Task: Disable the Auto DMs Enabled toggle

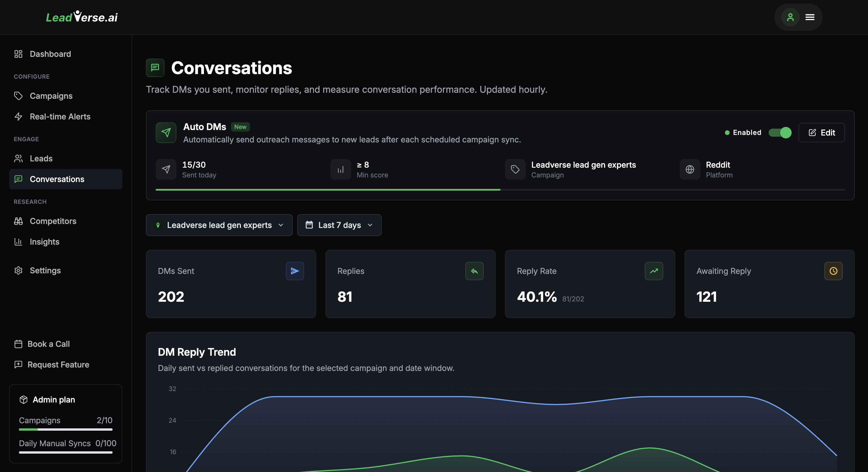Action: [x=780, y=132]
